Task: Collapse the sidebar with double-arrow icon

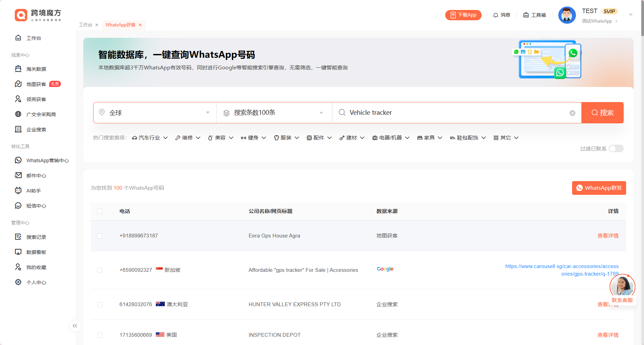Action: pyautogui.click(x=75, y=326)
